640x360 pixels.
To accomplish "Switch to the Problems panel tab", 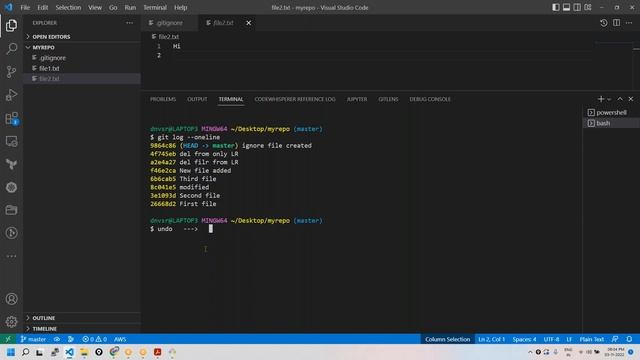I will tap(163, 99).
